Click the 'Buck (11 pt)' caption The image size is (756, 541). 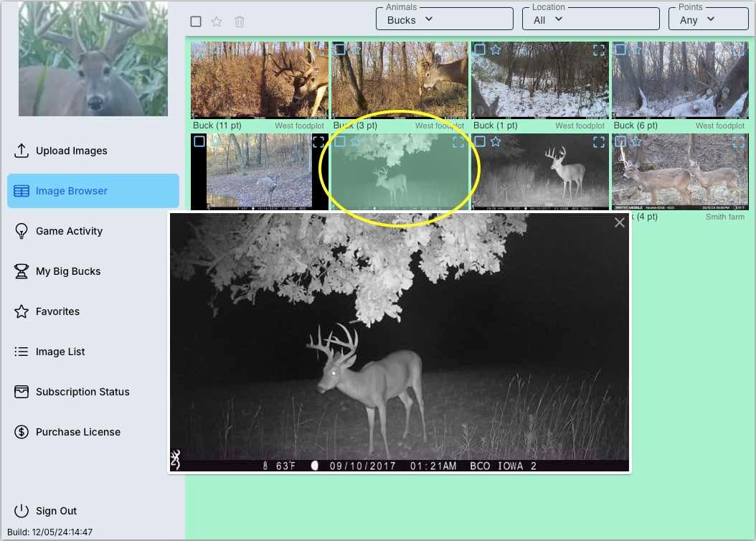tap(217, 126)
